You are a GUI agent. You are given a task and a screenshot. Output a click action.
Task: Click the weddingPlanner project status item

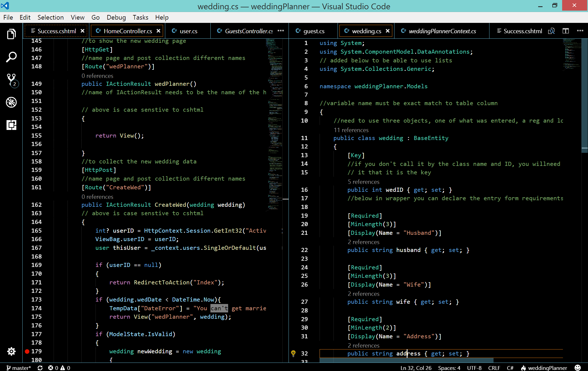[x=544, y=368]
